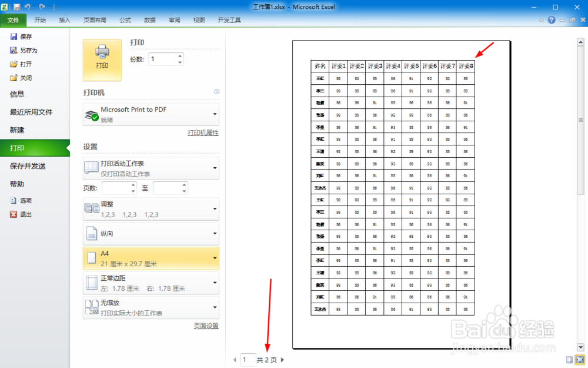588x368 pixels.
Task: Click the Save icon in quick access toolbar
Action: [x=17, y=6]
